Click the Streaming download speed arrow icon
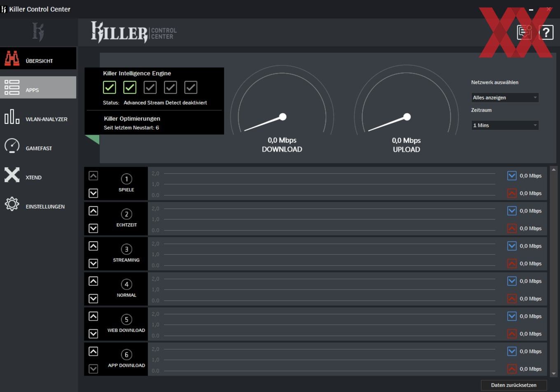Screen dimensions: 560x392 (512, 246)
